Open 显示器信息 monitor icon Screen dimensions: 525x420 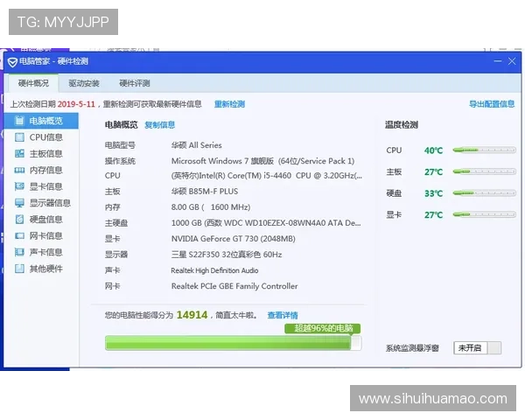click(x=19, y=203)
